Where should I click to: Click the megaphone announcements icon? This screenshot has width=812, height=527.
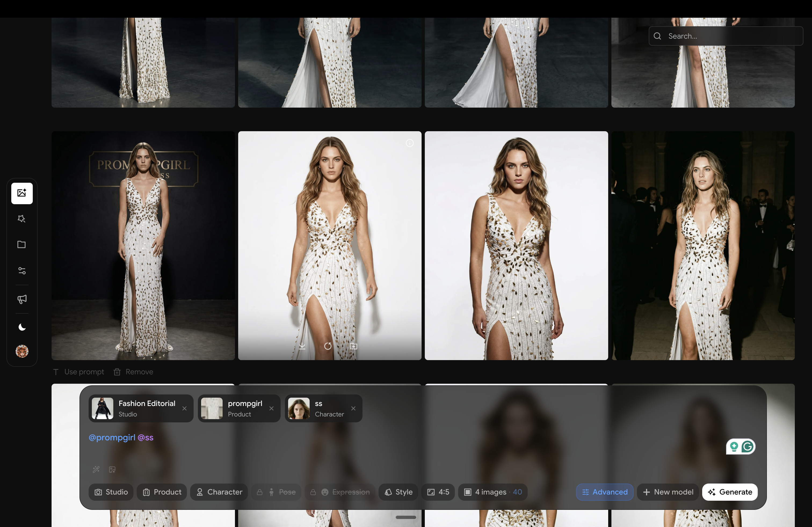[x=22, y=299]
